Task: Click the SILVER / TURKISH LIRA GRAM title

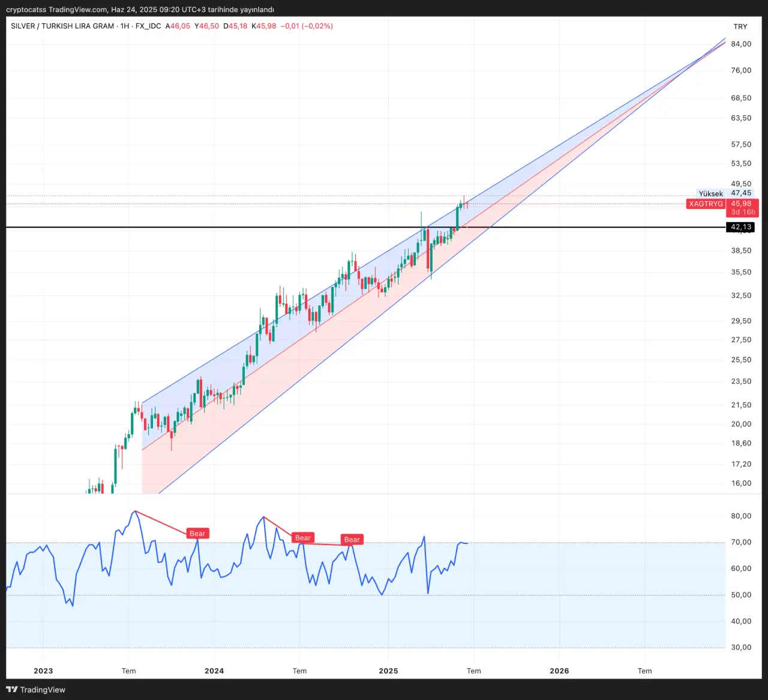Action: (x=62, y=26)
